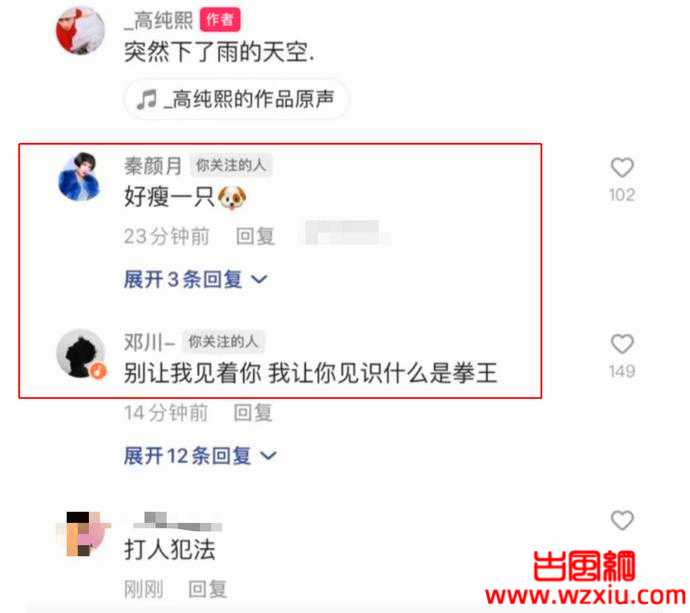
Task: Reply to 秦颜月's comment via 回复
Action: click(x=255, y=236)
